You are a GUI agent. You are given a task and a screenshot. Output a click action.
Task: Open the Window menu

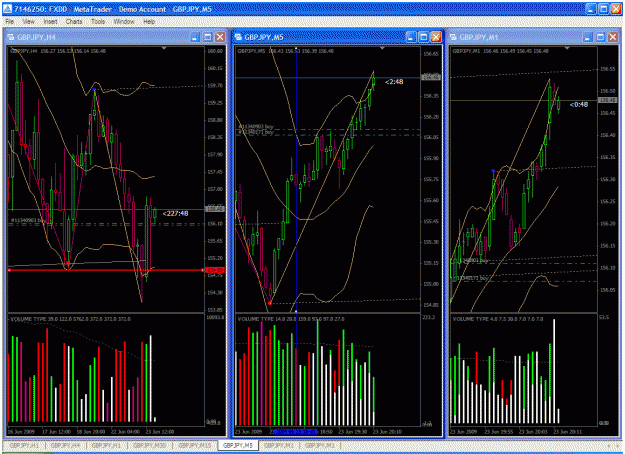click(x=124, y=22)
